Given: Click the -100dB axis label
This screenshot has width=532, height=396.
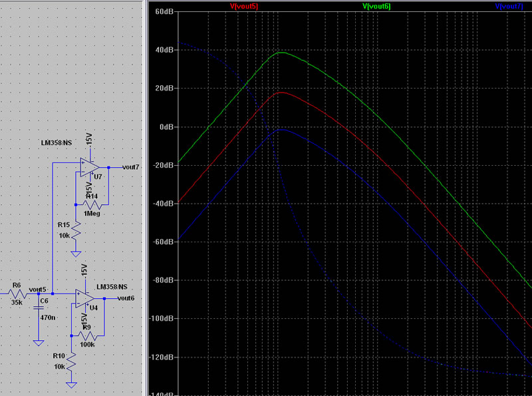Looking at the screenshot, I should click(x=162, y=319).
